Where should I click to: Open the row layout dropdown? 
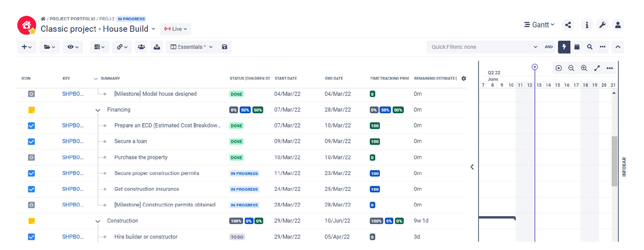pos(99,47)
